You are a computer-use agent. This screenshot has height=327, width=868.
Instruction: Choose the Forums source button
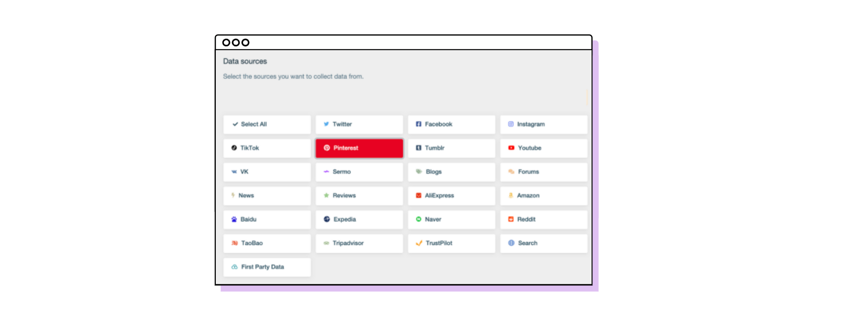point(543,172)
